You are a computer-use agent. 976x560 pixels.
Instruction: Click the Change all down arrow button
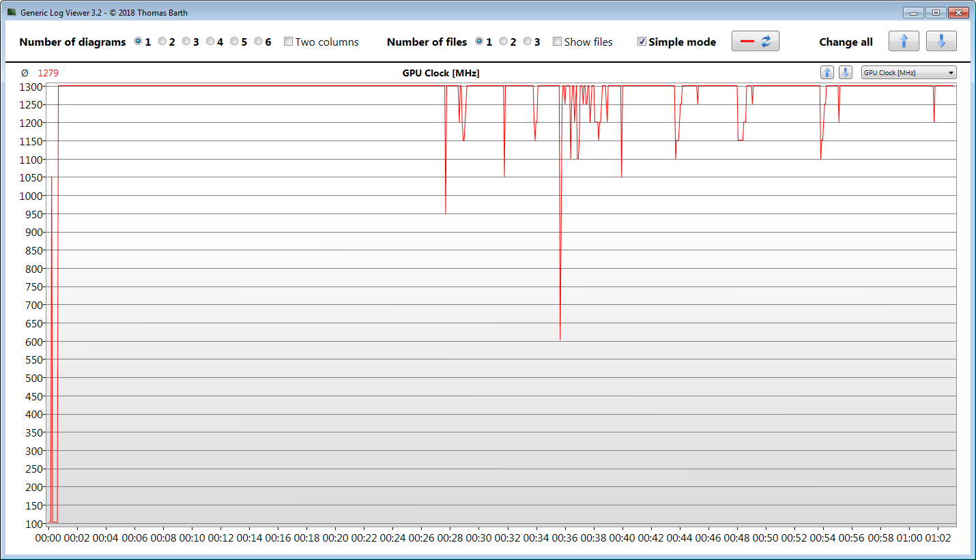pyautogui.click(x=941, y=41)
